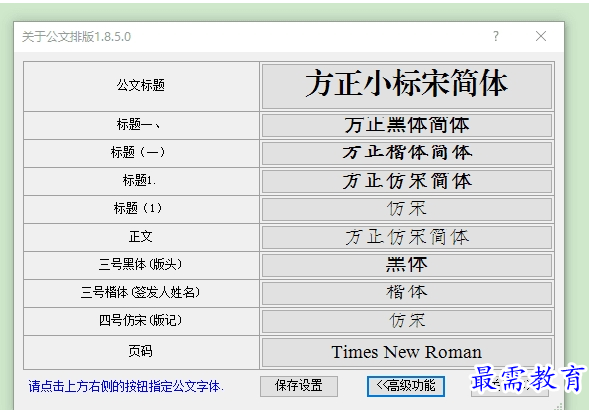Click the 方正黑体简体 font button for 标题一、
Screen dimensions: 593x410
tap(407, 125)
